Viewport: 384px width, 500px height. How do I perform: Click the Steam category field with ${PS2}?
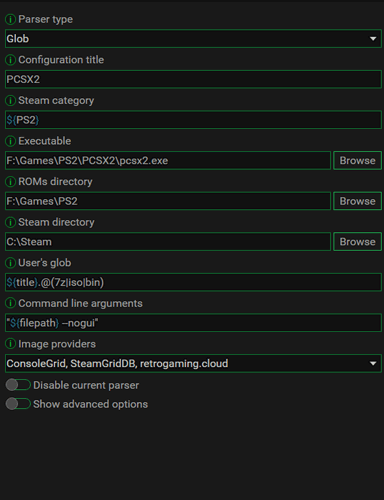pos(193,120)
